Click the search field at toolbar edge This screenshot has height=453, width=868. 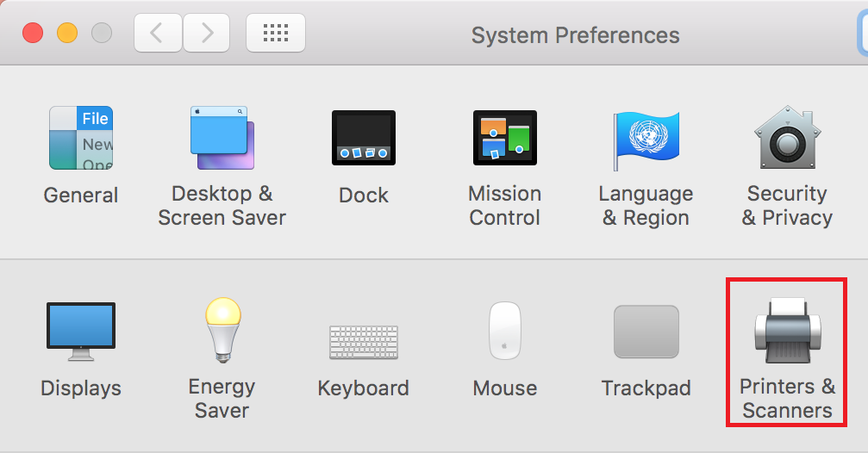[x=863, y=34]
